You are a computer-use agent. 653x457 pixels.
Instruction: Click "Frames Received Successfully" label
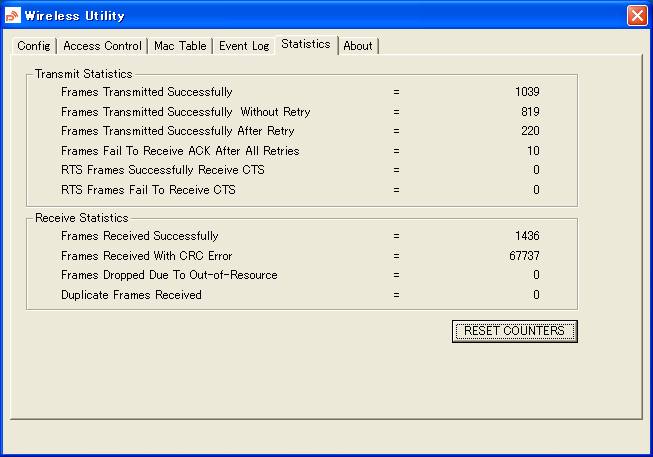(140, 236)
